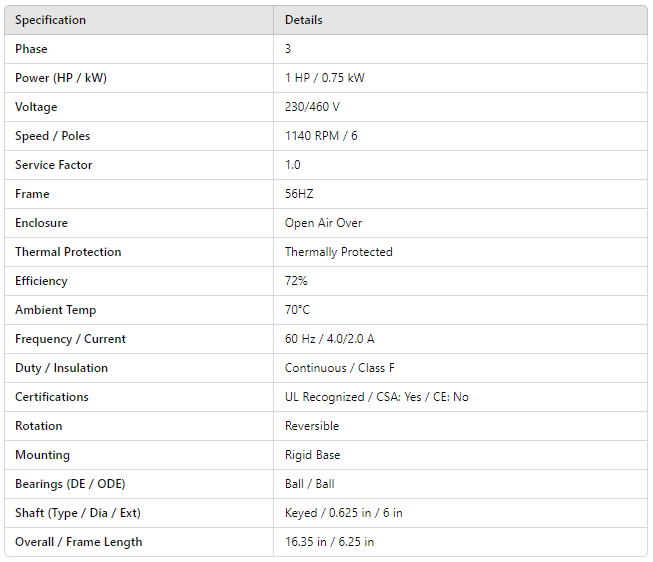Select the Thermal Protection label
Image resolution: width=653 pixels, height=562 pixels.
(x=68, y=252)
